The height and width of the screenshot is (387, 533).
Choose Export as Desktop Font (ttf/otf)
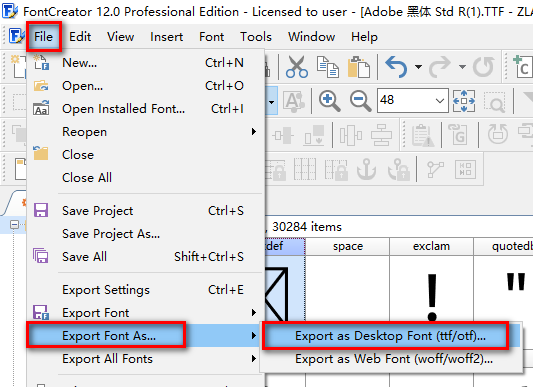(x=390, y=336)
